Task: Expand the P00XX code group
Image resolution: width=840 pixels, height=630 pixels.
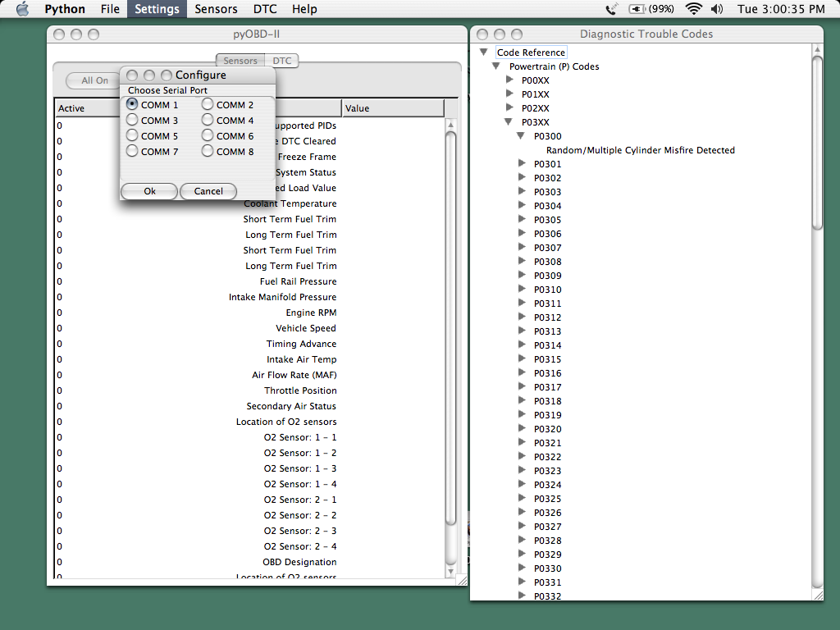Action: pyautogui.click(x=509, y=80)
